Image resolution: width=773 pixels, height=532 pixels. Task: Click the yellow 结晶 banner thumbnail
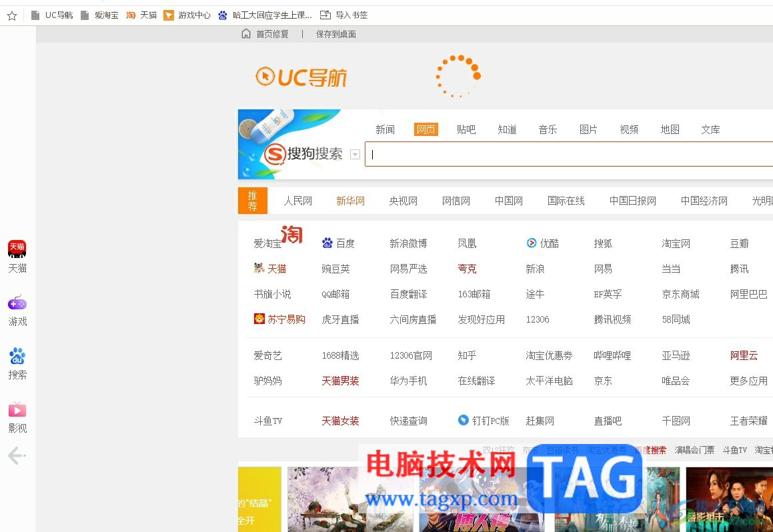(x=259, y=499)
